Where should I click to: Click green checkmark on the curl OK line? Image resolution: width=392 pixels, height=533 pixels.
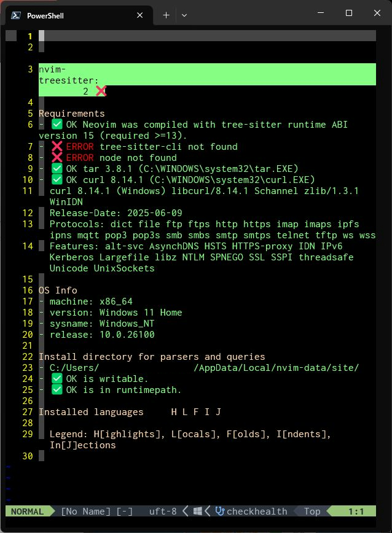[x=57, y=180]
